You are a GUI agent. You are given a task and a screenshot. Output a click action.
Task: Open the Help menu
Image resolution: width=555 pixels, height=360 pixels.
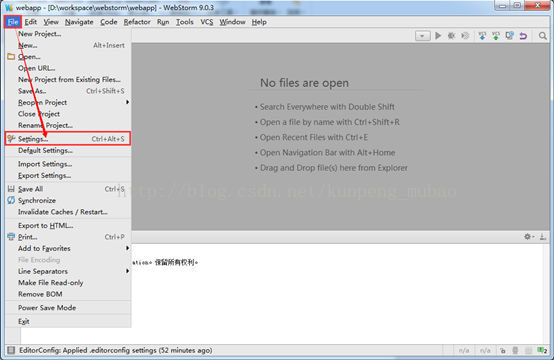click(259, 22)
